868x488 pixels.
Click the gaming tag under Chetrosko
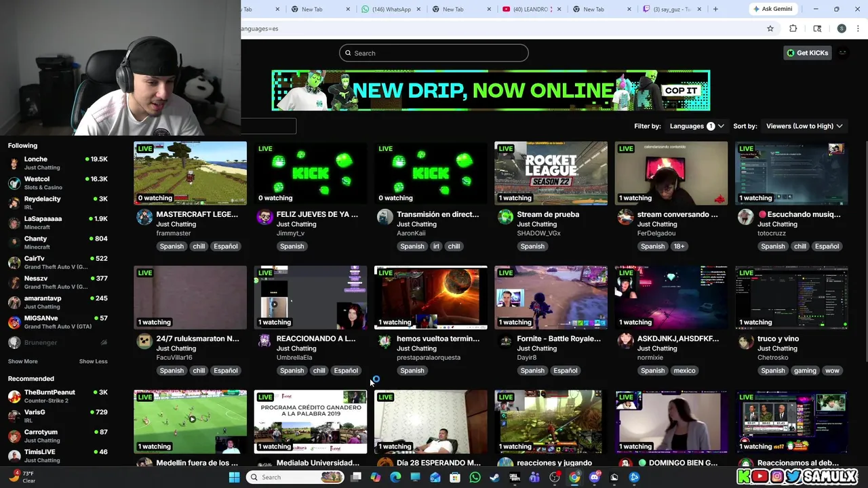click(805, 371)
